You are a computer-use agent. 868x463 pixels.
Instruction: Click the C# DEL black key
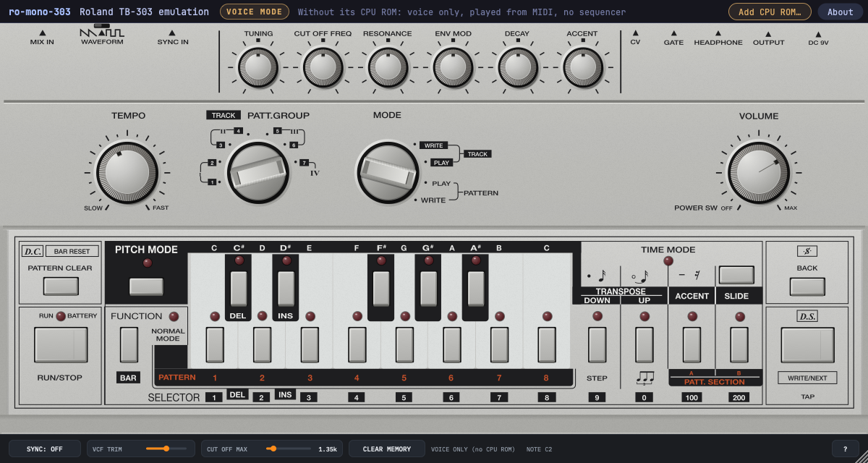(239, 289)
